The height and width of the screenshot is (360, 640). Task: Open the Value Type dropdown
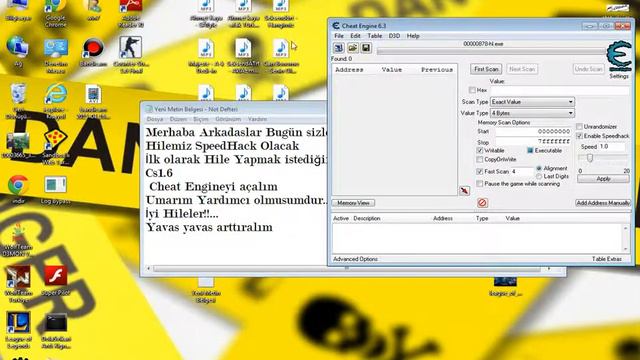[x=532, y=113]
